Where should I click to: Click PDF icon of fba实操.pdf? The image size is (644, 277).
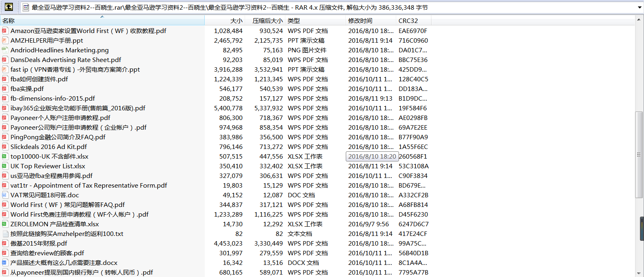pos(5,89)
